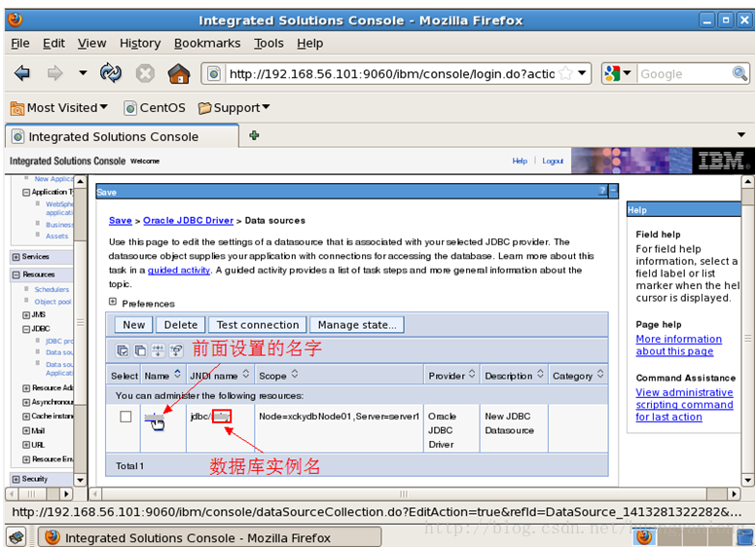Click the navigation pane scroll down arrow
756x547 pixels.
(80, 480)
